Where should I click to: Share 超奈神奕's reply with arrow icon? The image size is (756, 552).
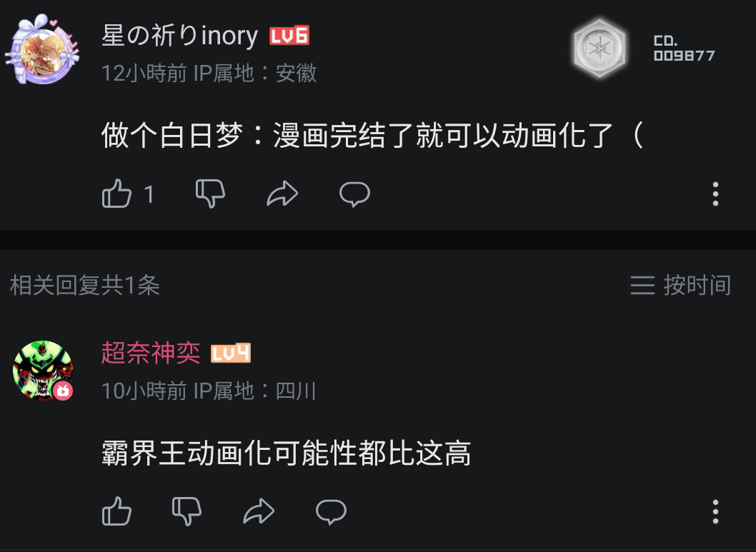click(259, 511)
